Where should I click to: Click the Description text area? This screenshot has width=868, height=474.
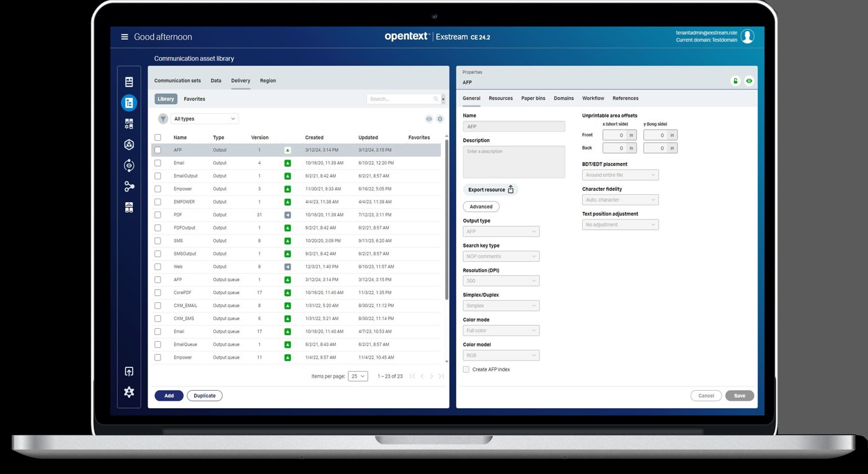pos(514,162)
